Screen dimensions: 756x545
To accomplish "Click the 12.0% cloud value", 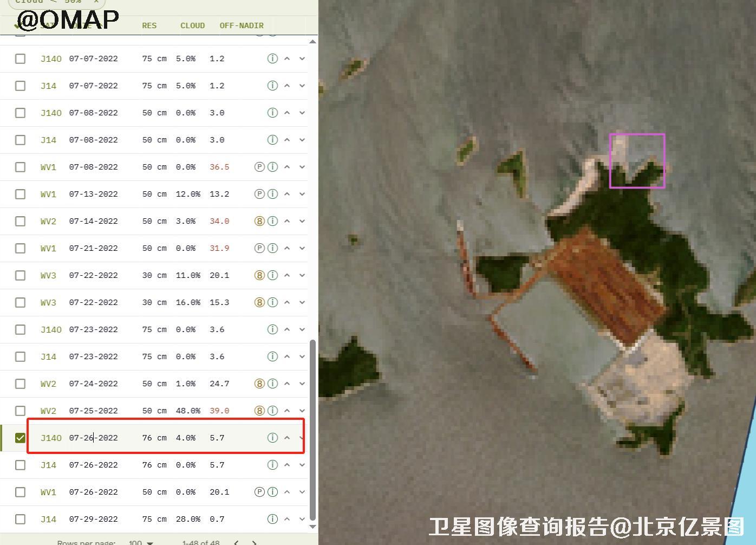I will [x=188, y=194].
